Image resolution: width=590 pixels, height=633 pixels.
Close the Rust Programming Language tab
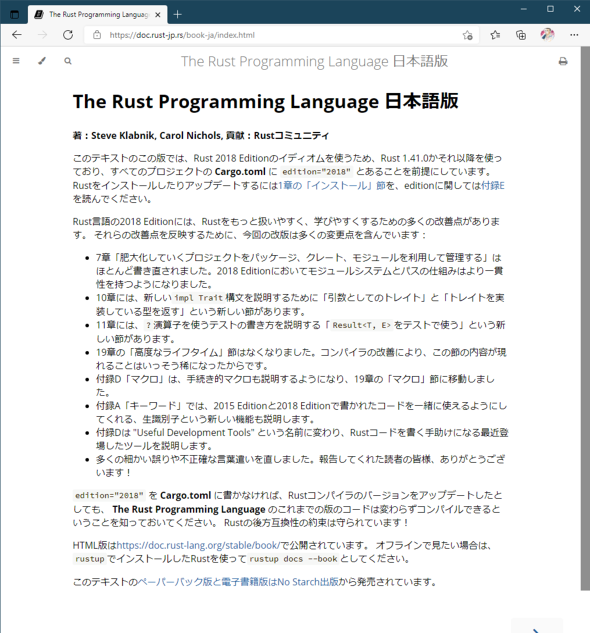pyautogui.click(x=158, y=15)
